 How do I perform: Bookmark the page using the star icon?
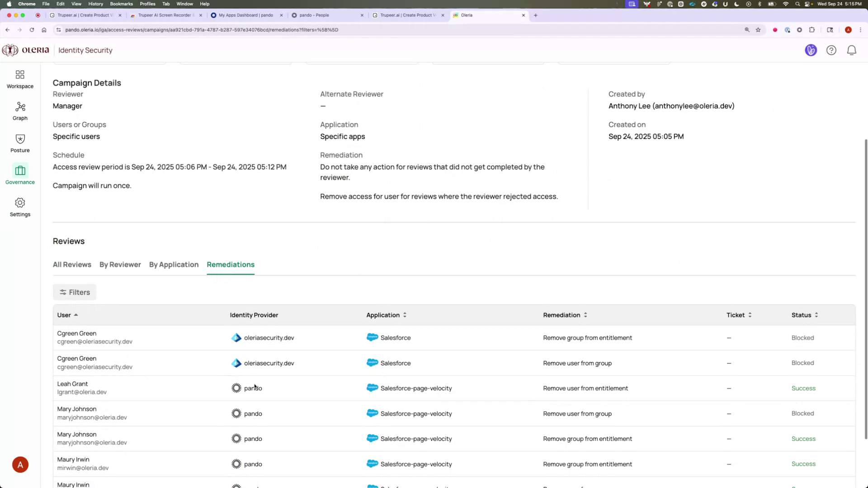(758, 30)
